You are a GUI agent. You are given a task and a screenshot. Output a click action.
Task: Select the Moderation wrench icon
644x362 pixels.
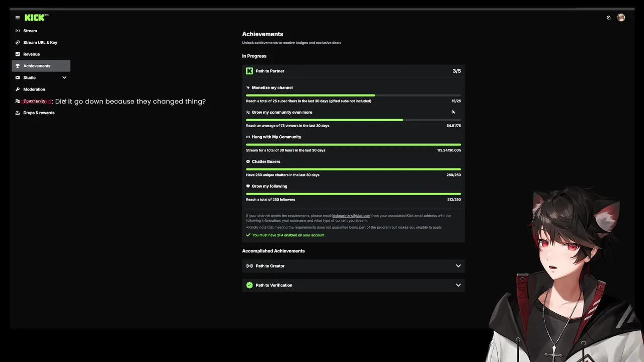coord(18,89)
